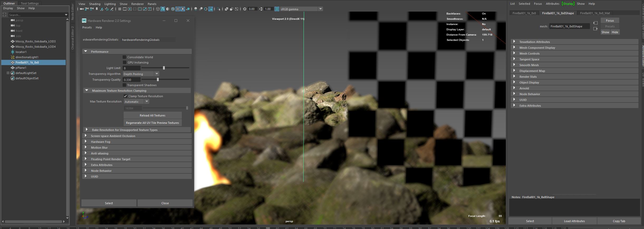Click the Load Attributes button
The image size is (644, 229).
(x=574, y=221)
